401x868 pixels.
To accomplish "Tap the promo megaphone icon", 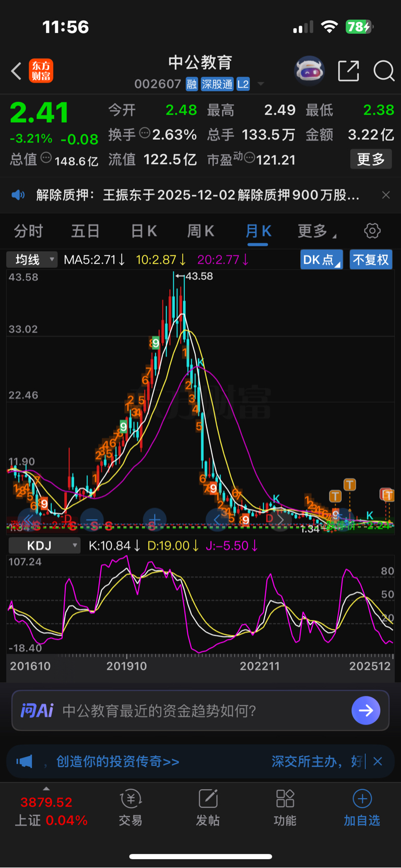I will (x=24, y=762).
